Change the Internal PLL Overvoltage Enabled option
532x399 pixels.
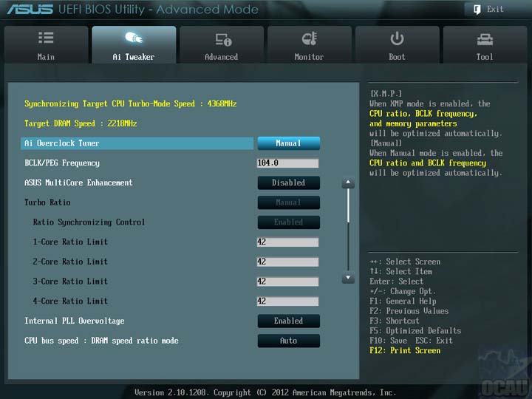pos(288,321)
